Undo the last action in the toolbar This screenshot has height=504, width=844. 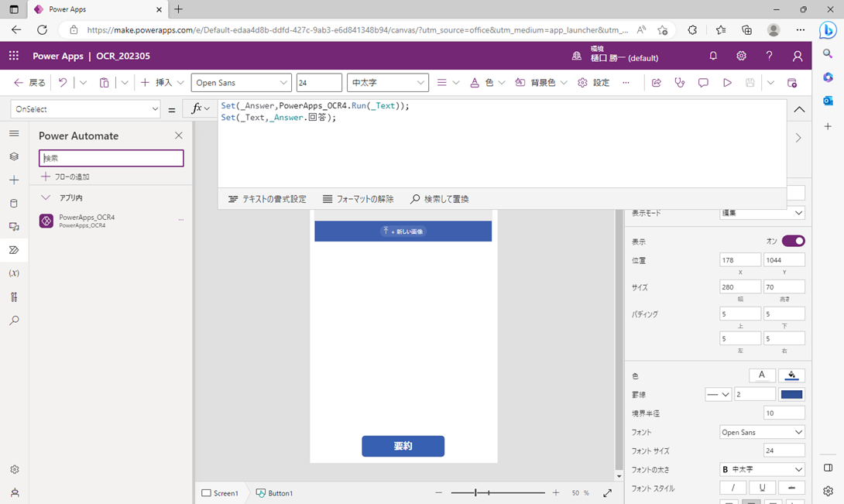pyautogui.click(x=63, y=82)
